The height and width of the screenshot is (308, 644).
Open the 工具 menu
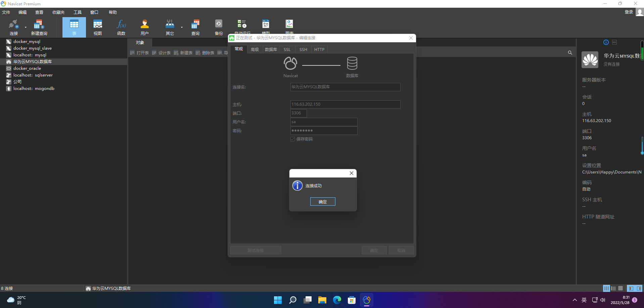[78, 12]
